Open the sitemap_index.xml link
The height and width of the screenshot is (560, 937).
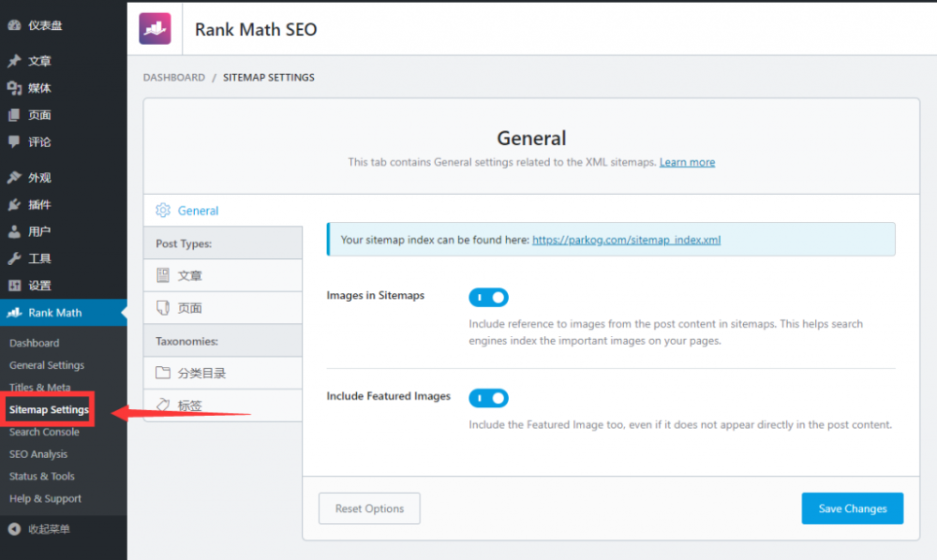[626, 240]
